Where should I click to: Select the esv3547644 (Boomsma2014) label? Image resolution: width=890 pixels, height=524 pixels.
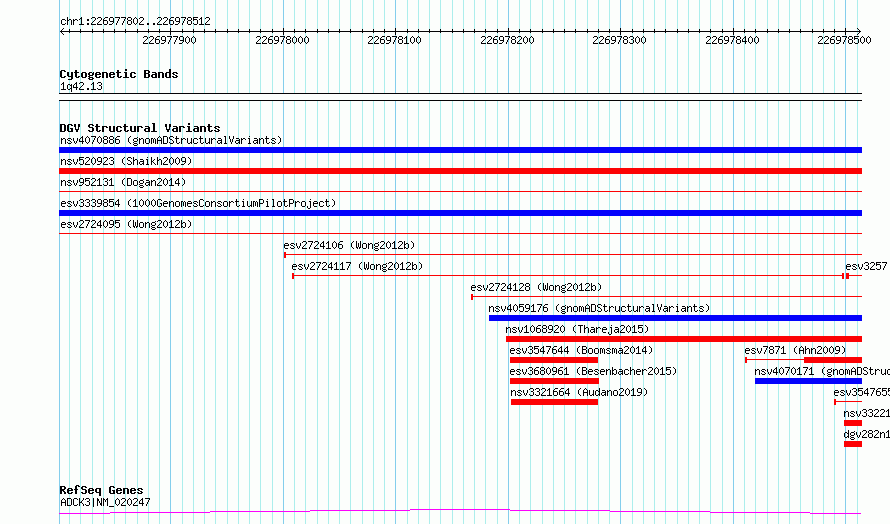point(581,350)
